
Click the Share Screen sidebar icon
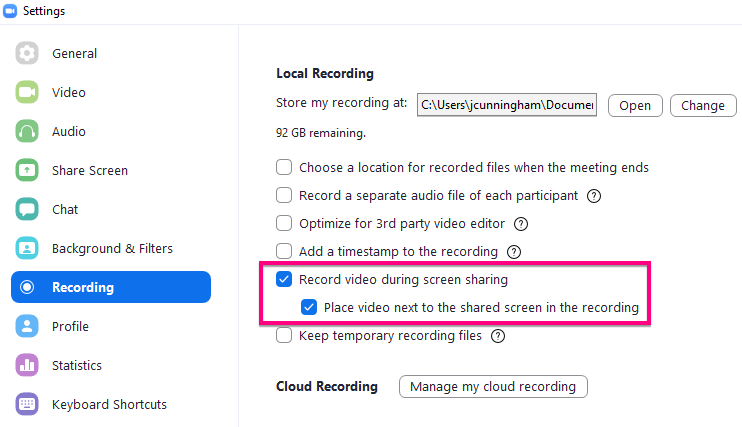click(27, 171)
